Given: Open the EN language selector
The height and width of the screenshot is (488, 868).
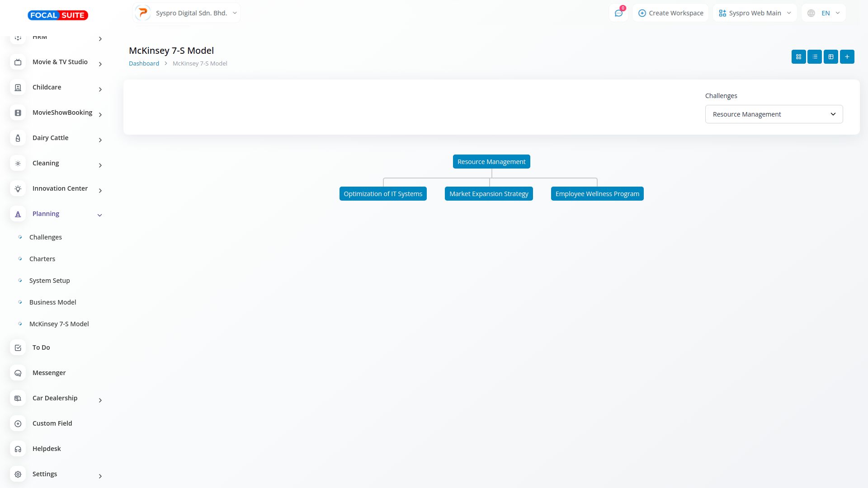Looking at the screenshot, I should [824, 13].
